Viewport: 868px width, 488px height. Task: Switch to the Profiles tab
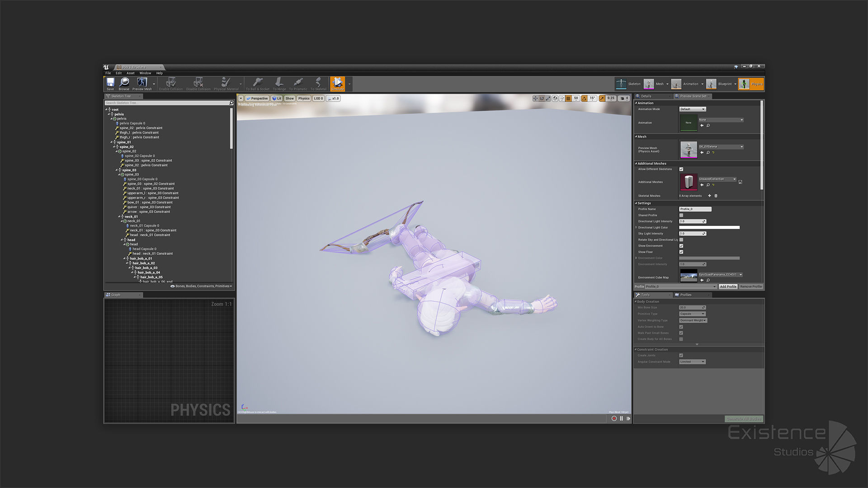[685, 295]
